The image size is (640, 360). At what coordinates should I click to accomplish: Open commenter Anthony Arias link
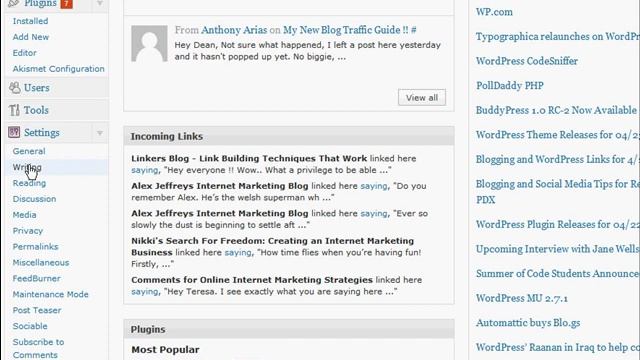[234, 30]
